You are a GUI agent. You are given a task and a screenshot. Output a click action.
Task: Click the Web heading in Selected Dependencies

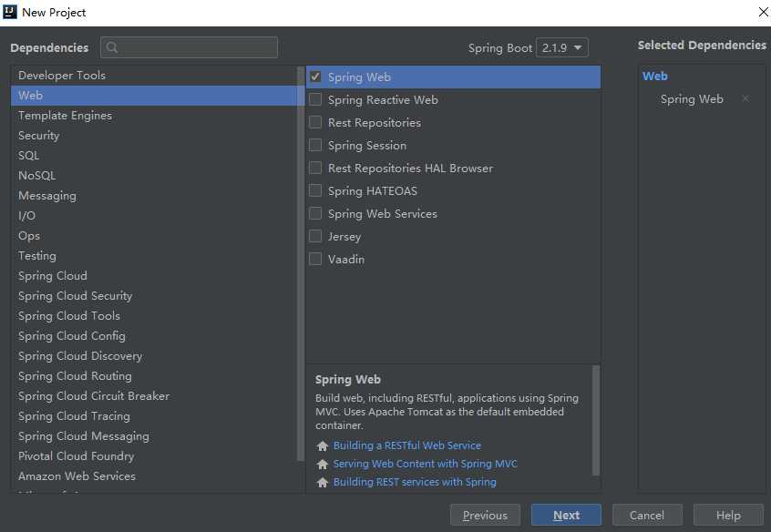pyautogui.click(x=655, y=77)
